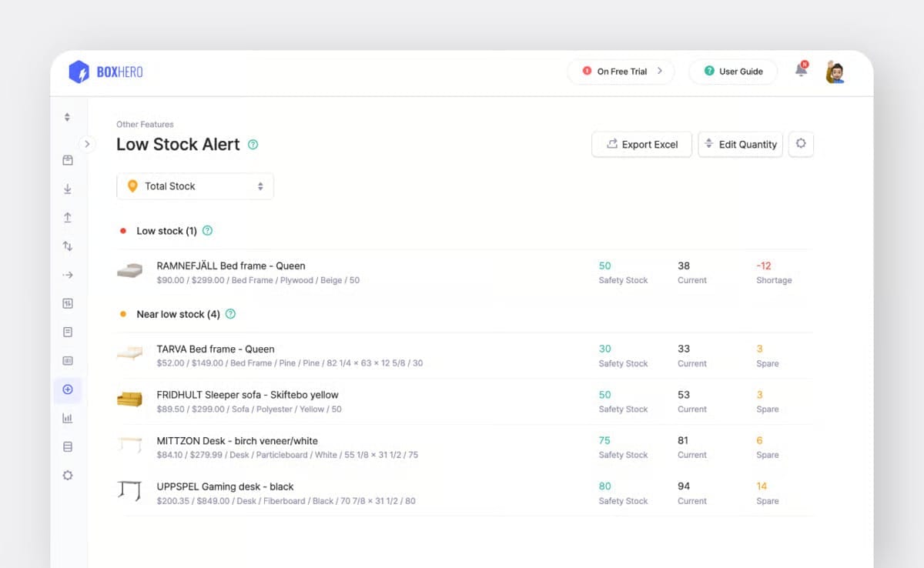Viewport: 924px width, 568px height.
Task: Click the BoxHero logo
Action: click(105, 72)
